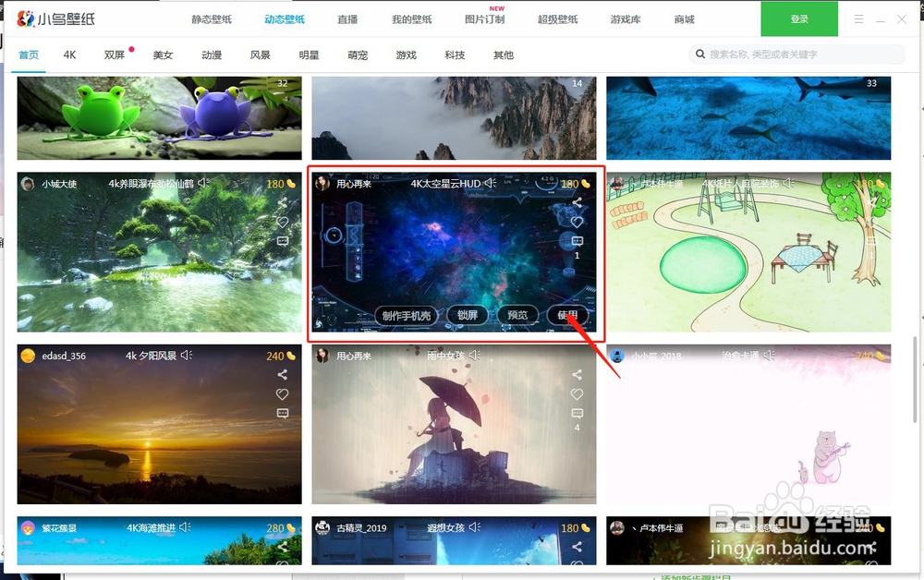This screenshot has height=580, width=924.
Task: Click the coin icon on 4K海滩推进 card
Action: (290, 527)
